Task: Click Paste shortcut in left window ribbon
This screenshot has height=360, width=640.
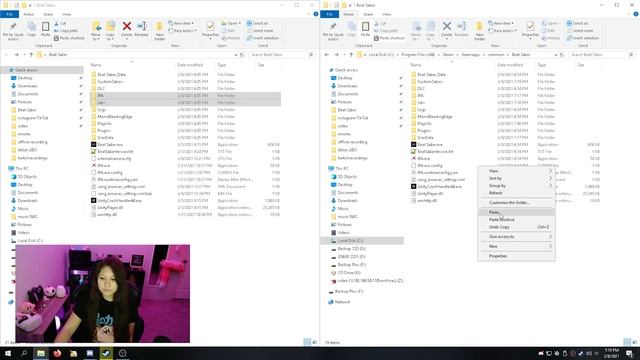Action: pos(69,38)
